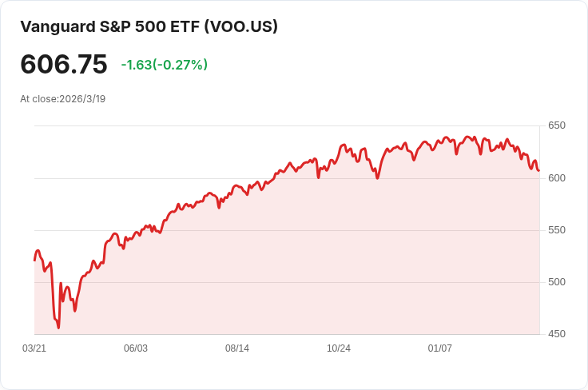Click the 03/21 date on x-axis
The height and width of the screenshot is (390, 588).
click(x=34, y=348)
